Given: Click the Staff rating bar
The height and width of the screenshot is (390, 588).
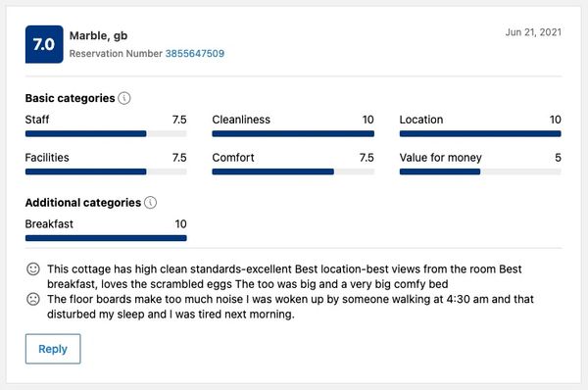Looking at the screenshot, I should [x=106, y=134].
